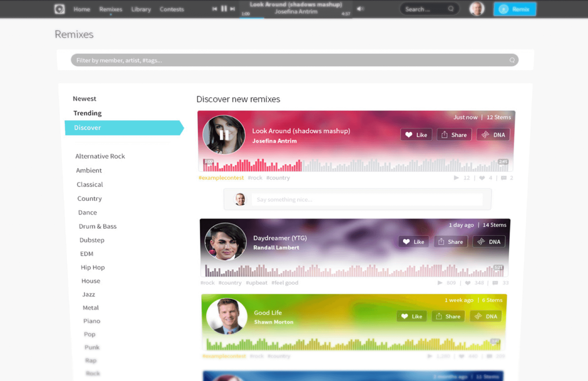The height and width of the screenshot is (381, 588).
Task: Select the Discover sidebar tab
Action: coord(124,128)
